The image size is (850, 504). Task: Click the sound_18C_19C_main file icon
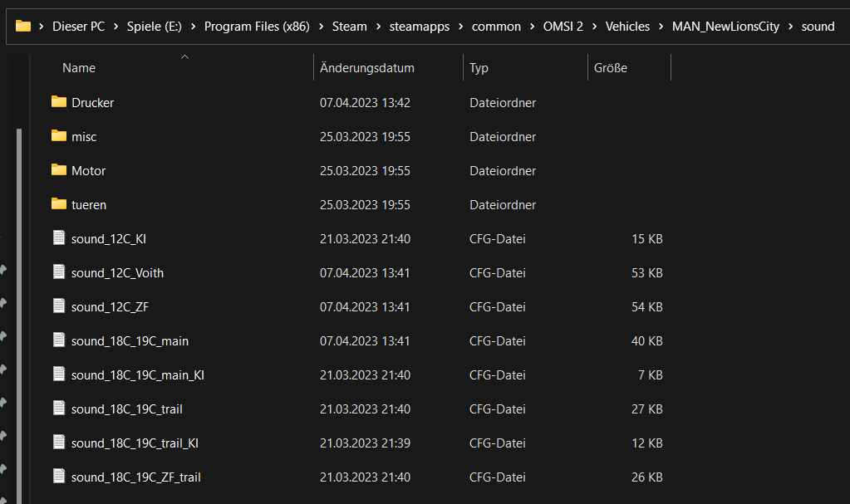pyautogui.click(x=58, y=340)
